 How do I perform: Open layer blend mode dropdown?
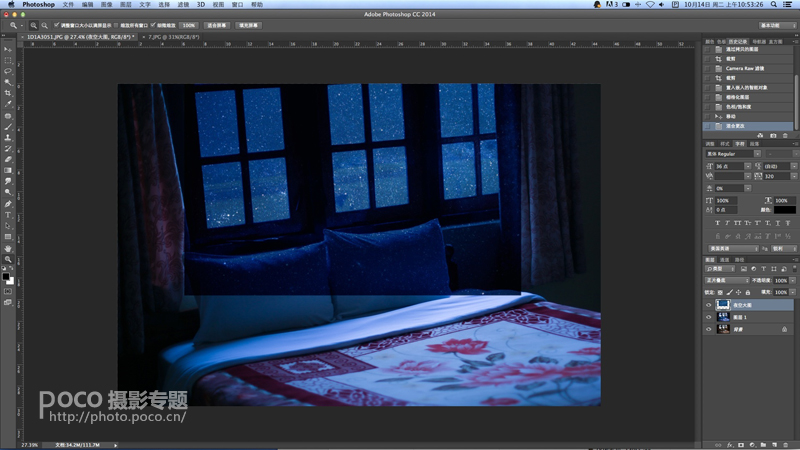pos(727,281)
